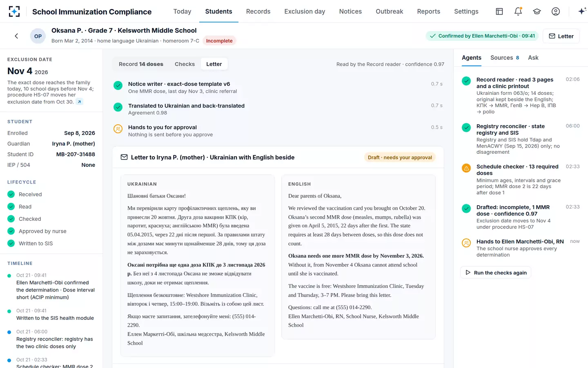The width and height of the screenshot is (588, 368).
Task: Click the timeline entry Written to the SIS health module
Action: (51, 314)
